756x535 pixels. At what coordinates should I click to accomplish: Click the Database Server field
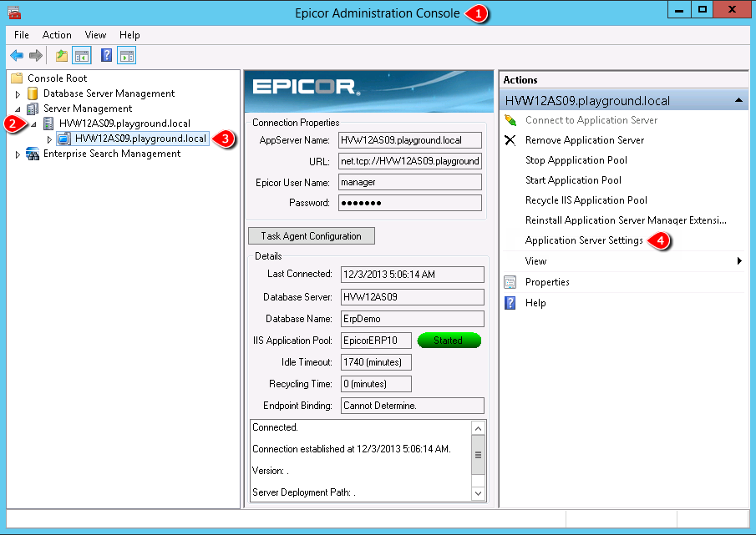coord(412,297)
